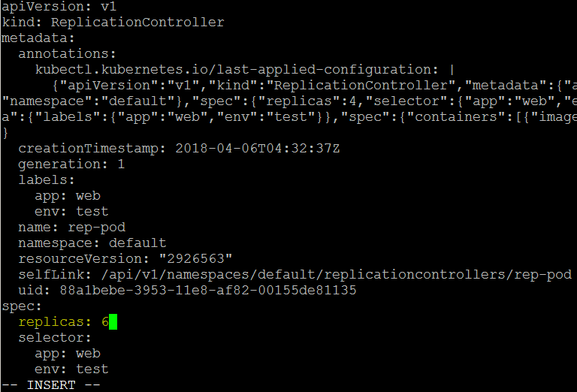Place cursor on generation value 1
Viewport: 577px width, 392px height.
tap(121, 164)
